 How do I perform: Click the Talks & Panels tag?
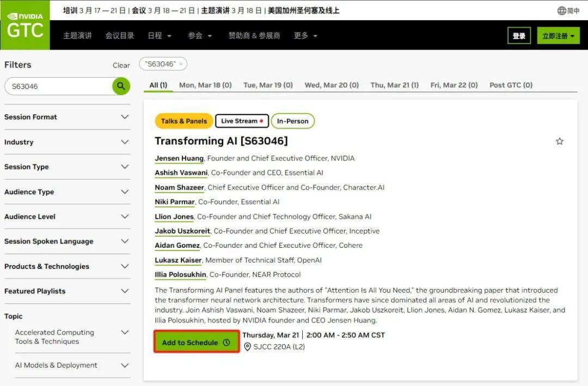click(x=184, y=121)
